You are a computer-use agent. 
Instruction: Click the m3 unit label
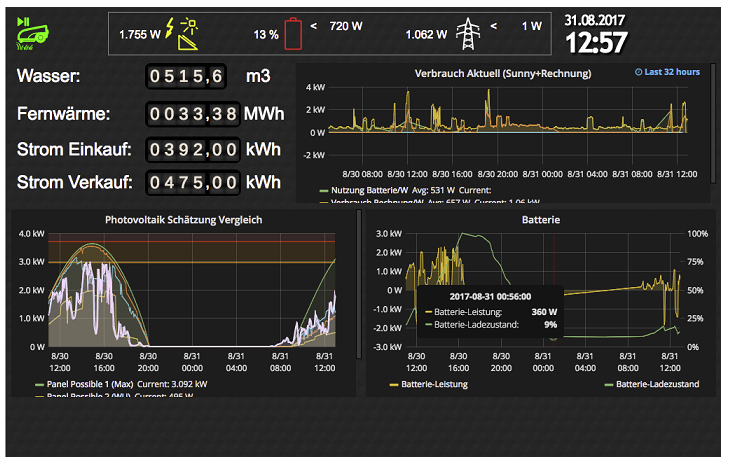258,76
